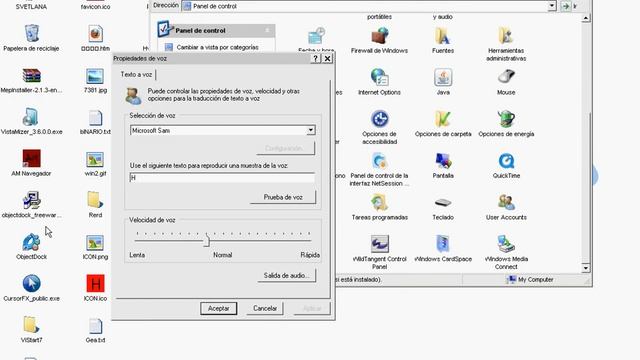640x360 pixels.
Task: Click the help question mark button in dialog
Action: pos(315,58)
